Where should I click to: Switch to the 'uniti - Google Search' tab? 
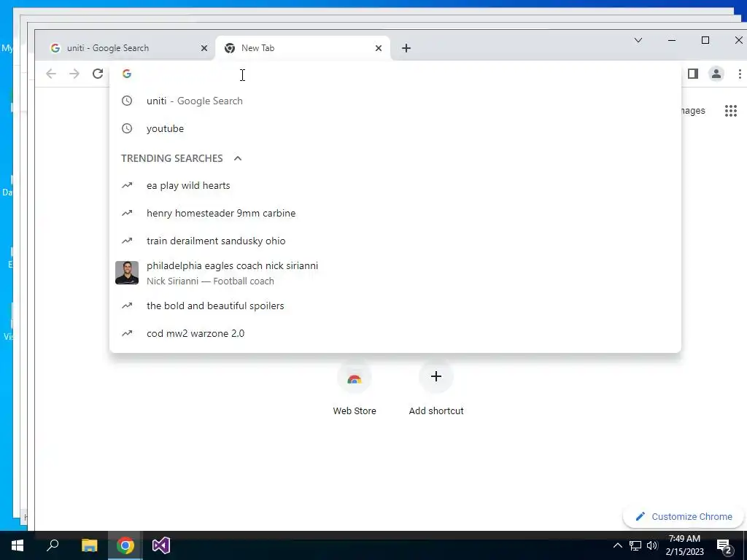pyautogui.click(x=126, y=48)
